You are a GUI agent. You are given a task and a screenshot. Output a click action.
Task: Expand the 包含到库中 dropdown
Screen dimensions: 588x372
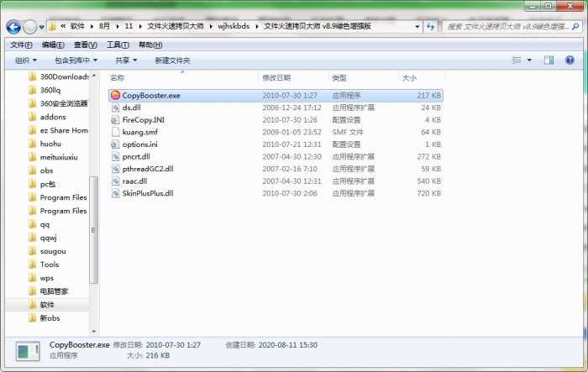pyautogui.click(x=76, y=60)
